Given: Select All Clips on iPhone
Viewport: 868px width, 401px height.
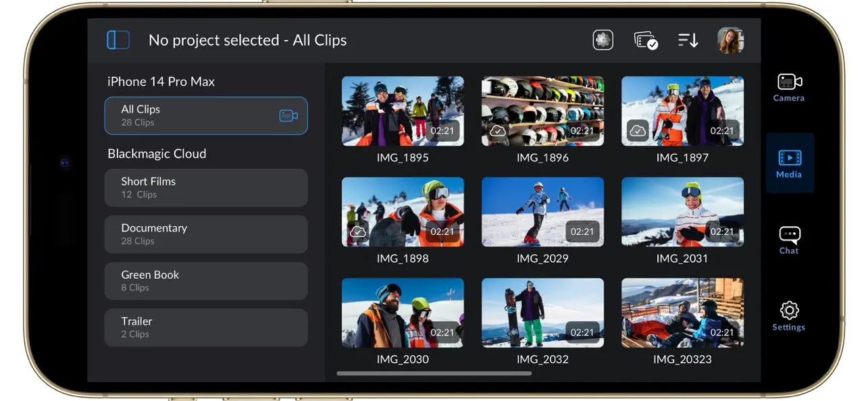Looking at the screenshot, I should point(206,115).
